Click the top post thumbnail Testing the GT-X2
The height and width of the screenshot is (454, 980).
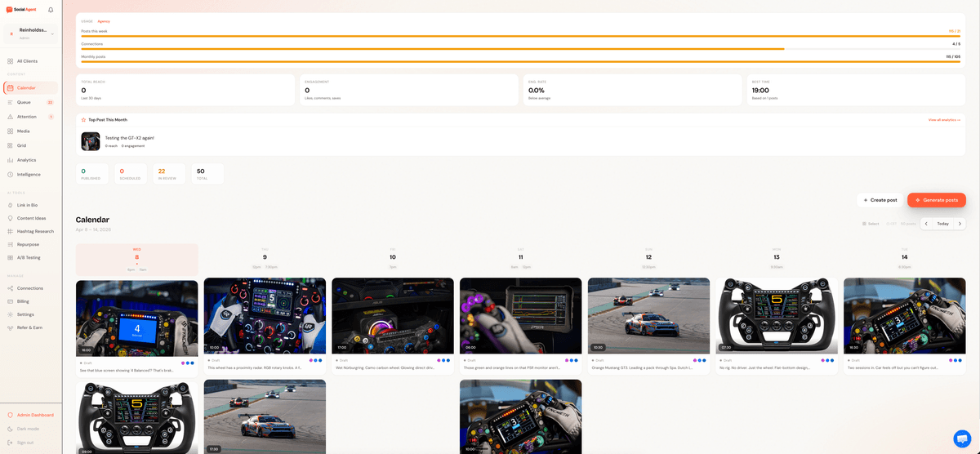91,141
